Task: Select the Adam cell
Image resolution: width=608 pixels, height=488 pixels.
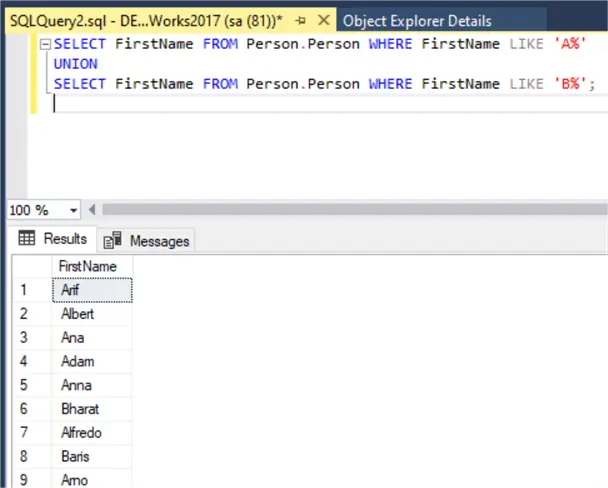Action: [x=92, y=361]
